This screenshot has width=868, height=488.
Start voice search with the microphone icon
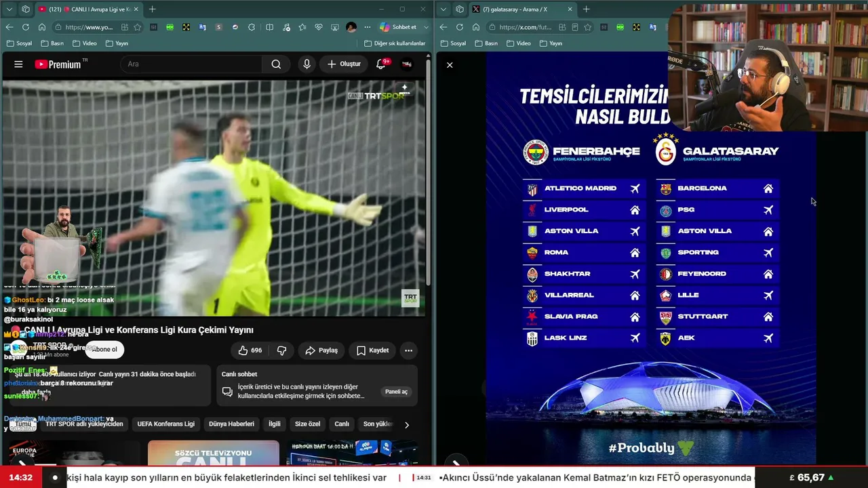[307, 64]
